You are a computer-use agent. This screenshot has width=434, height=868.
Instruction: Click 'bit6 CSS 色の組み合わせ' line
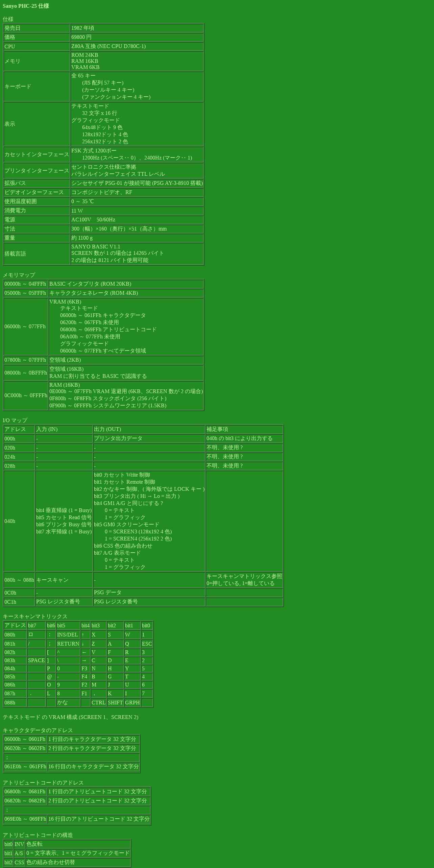123,546
